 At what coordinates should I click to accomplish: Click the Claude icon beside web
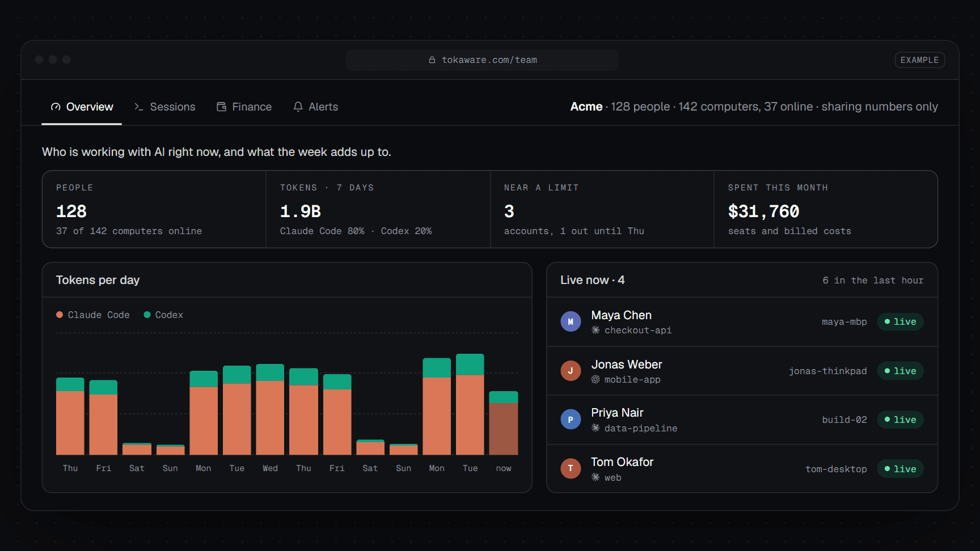(595, 477)
